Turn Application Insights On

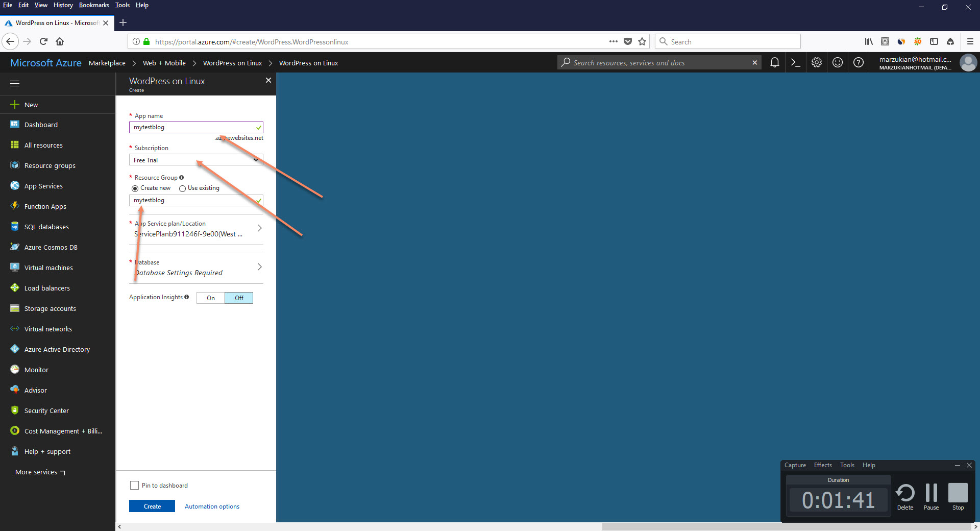pyautogui.click(x=210, y=298)
